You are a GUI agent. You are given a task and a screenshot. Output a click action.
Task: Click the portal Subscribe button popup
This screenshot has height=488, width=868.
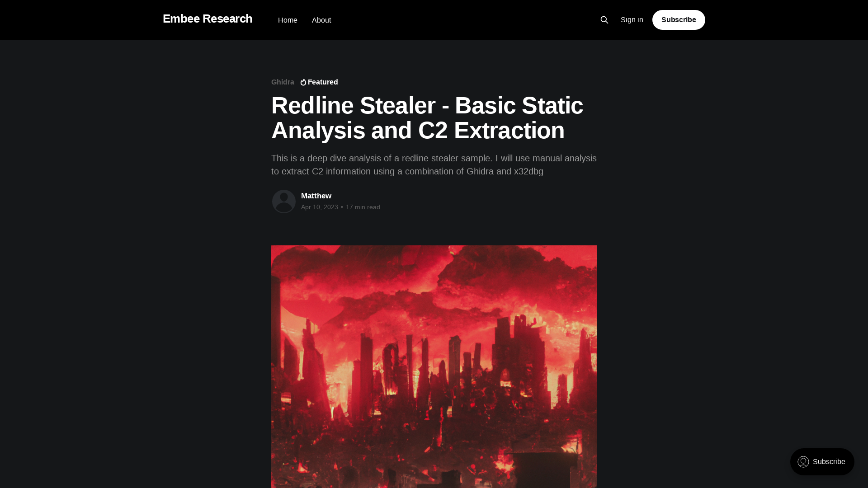click(822, 462)
